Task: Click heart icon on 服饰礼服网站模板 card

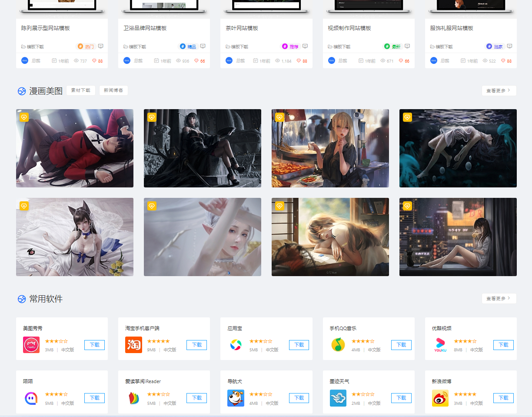Action: pyautogui.click(x=503, y=61)
